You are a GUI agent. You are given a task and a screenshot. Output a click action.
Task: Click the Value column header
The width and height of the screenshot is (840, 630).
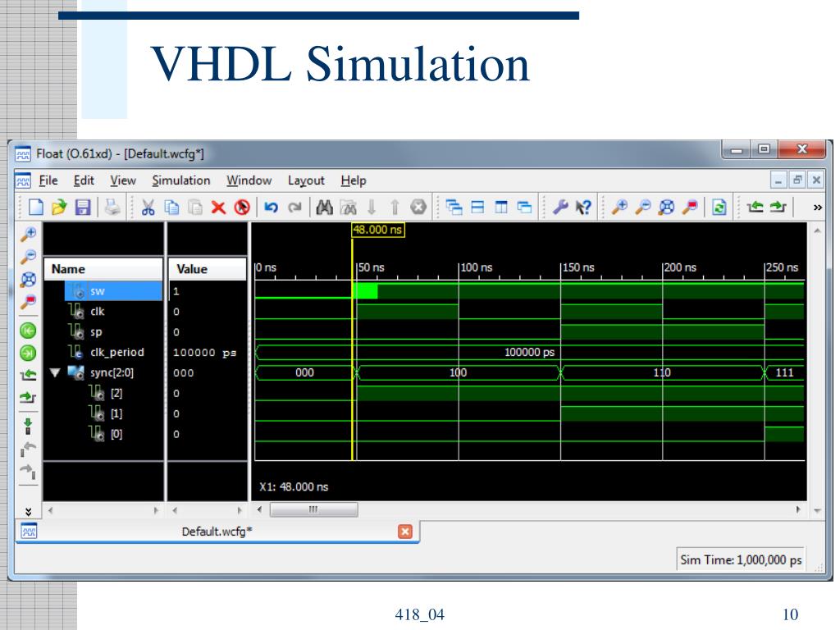208,269
